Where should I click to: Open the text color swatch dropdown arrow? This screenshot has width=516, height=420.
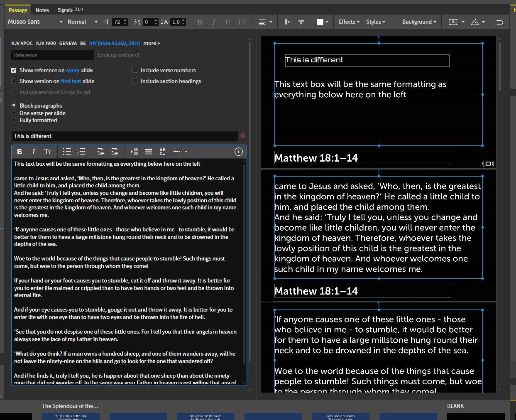click(x=327, y=22)
